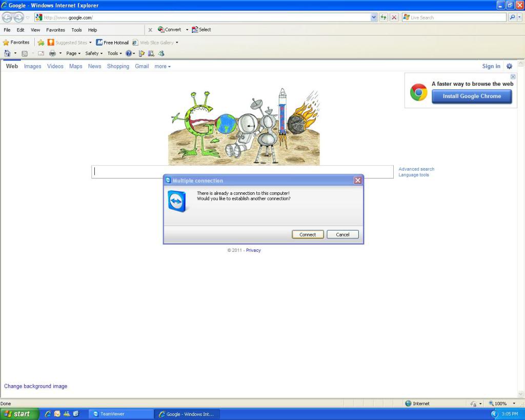Click the Internet Explorer quick launch icon

[x=48, y=414]
